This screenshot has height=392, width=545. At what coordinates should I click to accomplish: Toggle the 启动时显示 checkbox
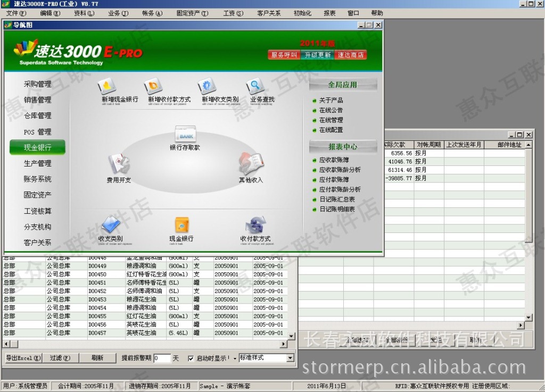point(191,358)
